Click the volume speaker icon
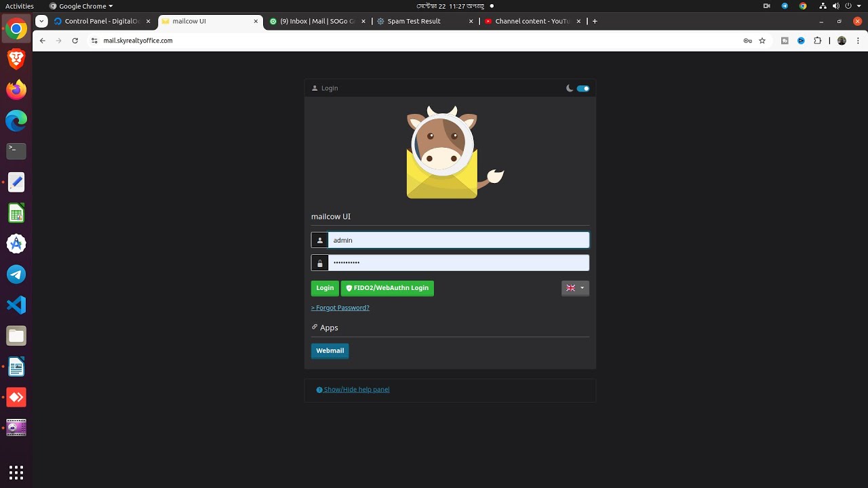This screenshot has width=868, height=488. (835, 6)
